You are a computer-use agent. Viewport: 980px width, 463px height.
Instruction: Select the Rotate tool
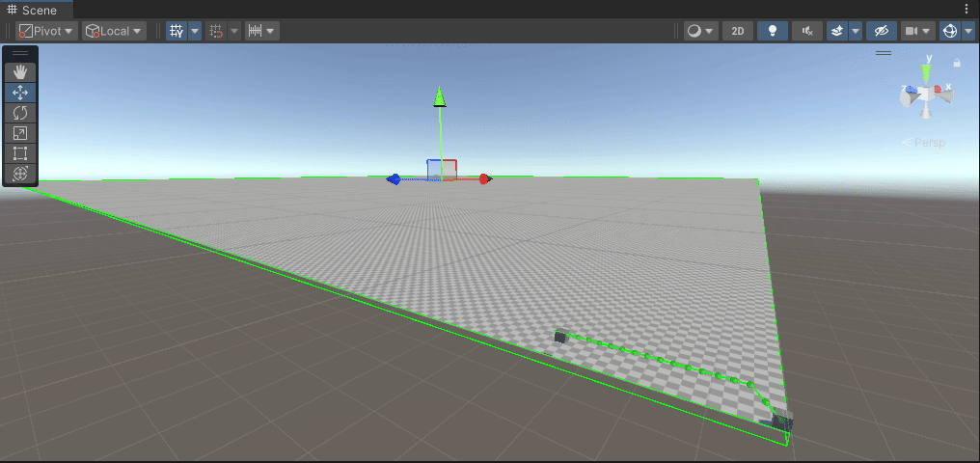click(x=20, y=113)
